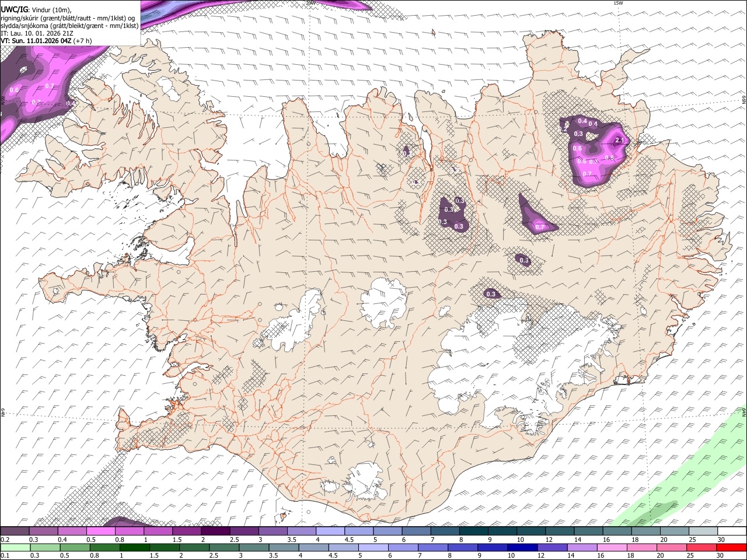Choose the grey-green 3 swatch in lower legend
The height and width of the screenshot is (560, 747).
(x=254, y=547)
